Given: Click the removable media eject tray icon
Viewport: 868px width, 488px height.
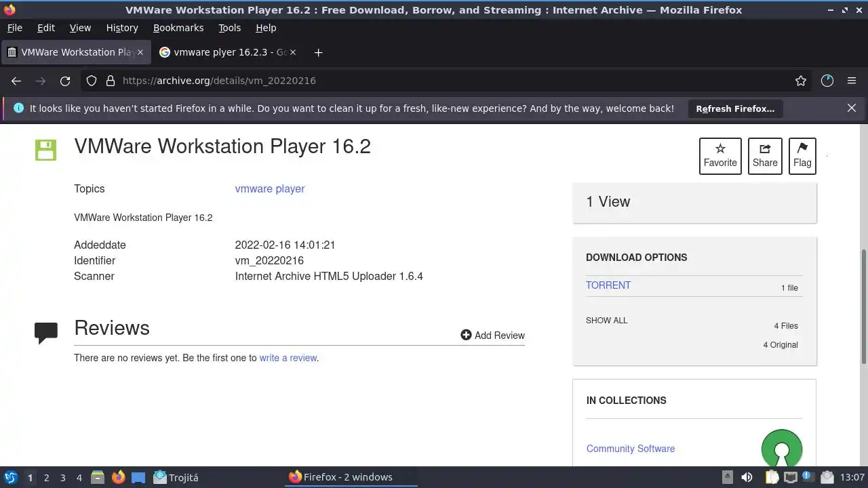Looking at the screenshot, I should point(727,477).
